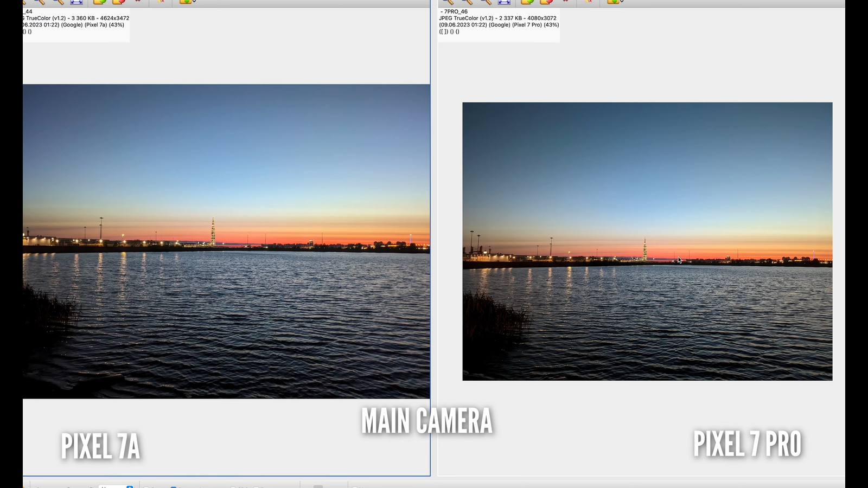The image size is (868, 488).
Task: Click the small red-x icon in left pane toolbar
Action: pos(161,2)
